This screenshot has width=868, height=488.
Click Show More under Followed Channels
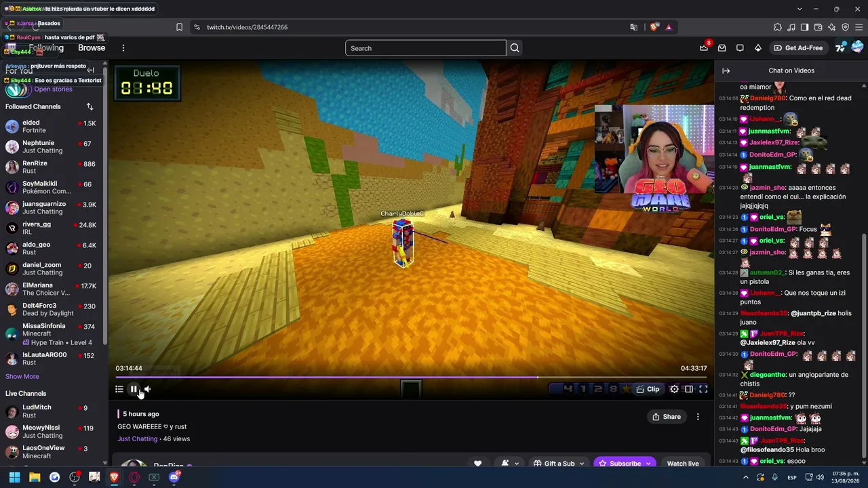[x=22, y=377]
